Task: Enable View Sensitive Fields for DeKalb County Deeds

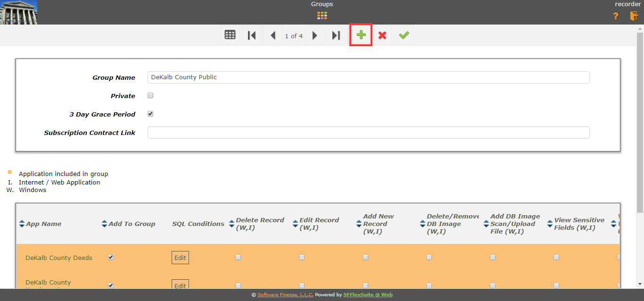Action: click(556, 257)
